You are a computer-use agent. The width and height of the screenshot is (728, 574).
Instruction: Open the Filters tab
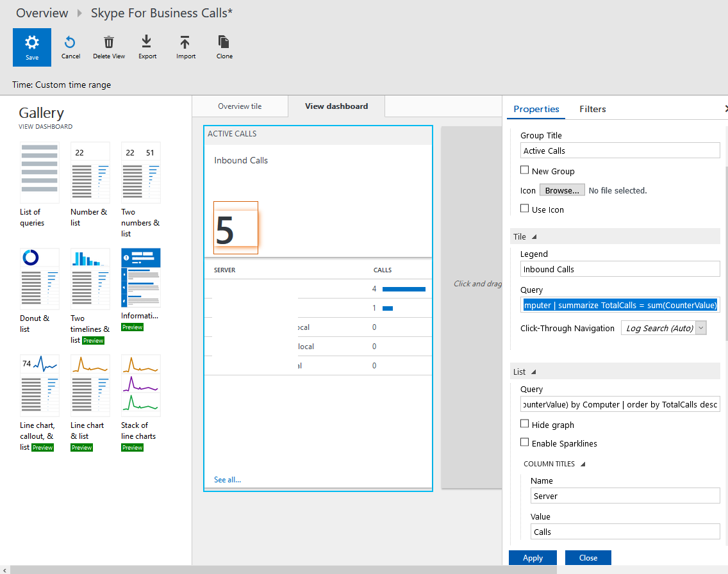click(x=592, y=109)
